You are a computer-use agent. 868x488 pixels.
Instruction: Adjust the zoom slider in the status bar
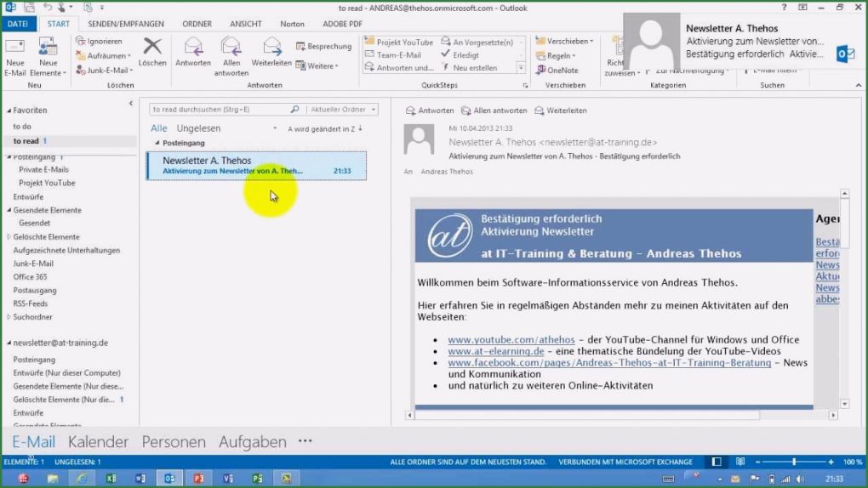click(794, 462)
